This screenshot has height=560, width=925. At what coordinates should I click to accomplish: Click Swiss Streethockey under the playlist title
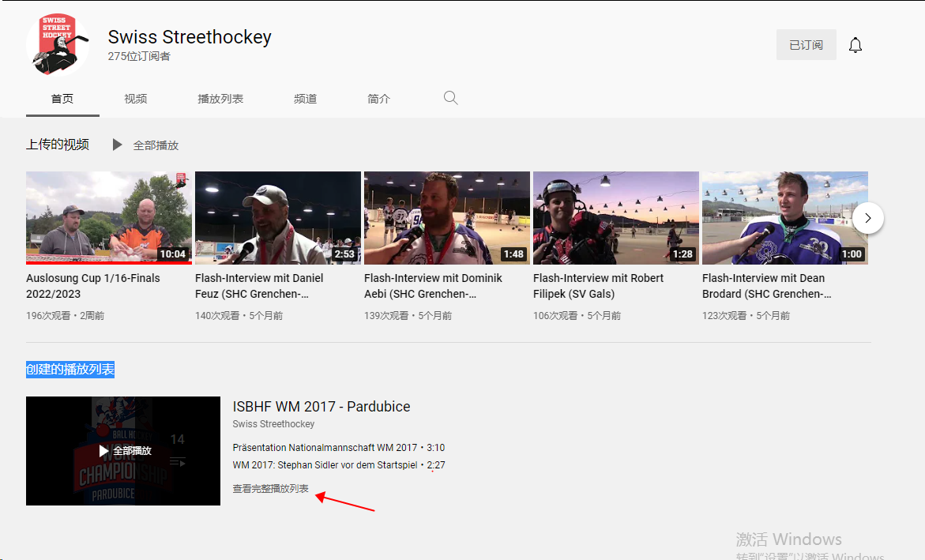pyautogui.click(x=274, y=423)
